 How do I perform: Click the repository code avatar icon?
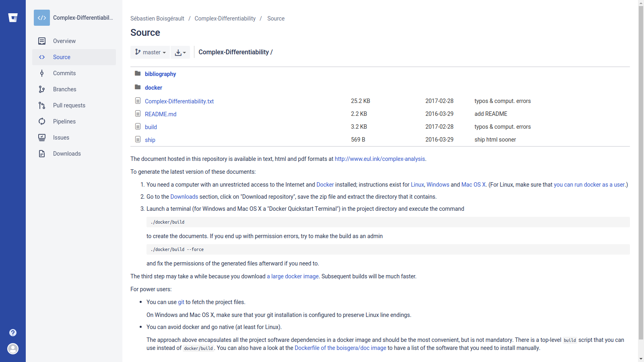[42, 18]
